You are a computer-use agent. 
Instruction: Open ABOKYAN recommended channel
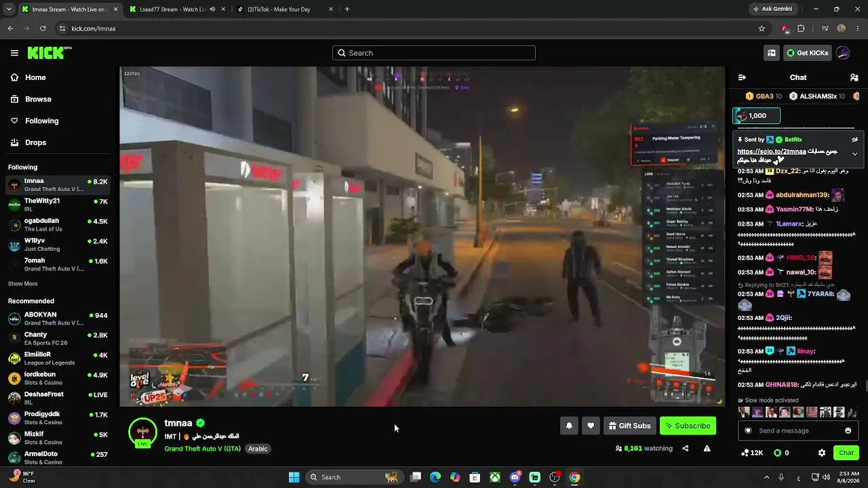click(x=59, y=319)
